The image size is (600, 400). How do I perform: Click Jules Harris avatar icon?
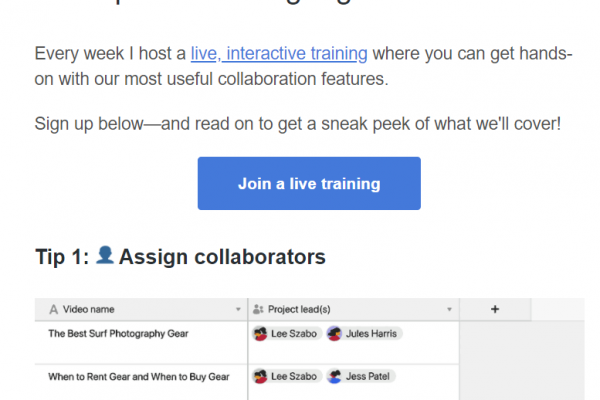click(334, 334)
